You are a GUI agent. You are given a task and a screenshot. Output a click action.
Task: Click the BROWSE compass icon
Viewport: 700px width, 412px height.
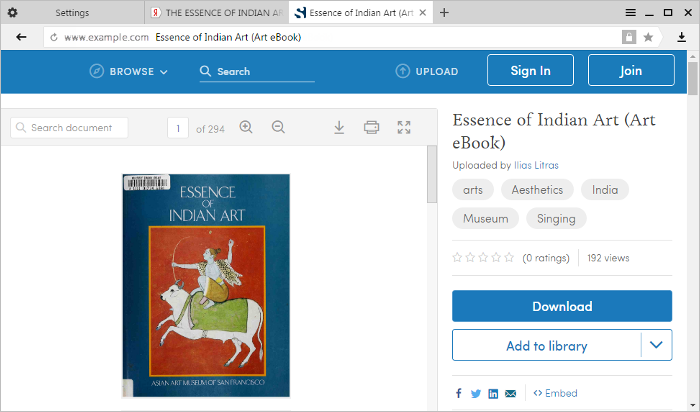point(96,71)
